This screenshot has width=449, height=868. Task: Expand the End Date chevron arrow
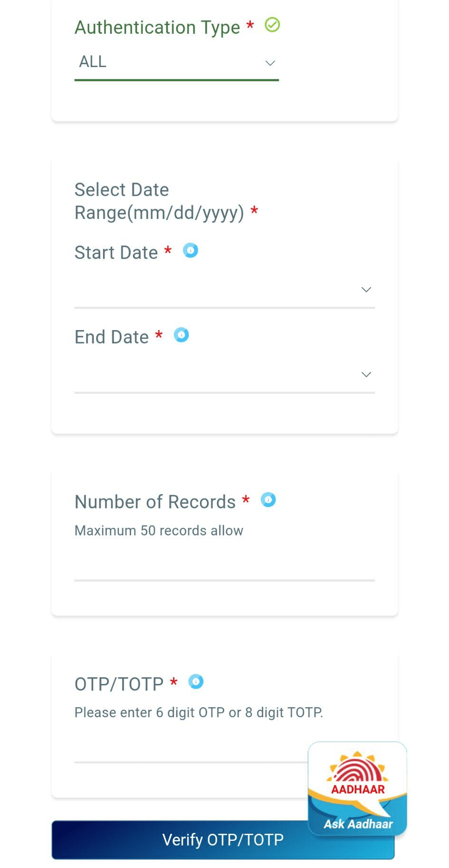pos(366,375)
